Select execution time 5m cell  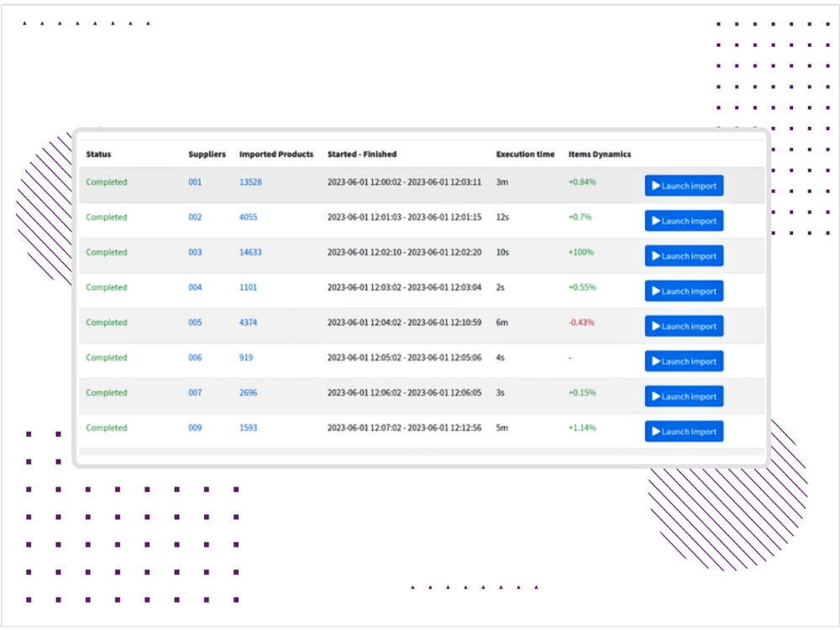tap(502, 428)
